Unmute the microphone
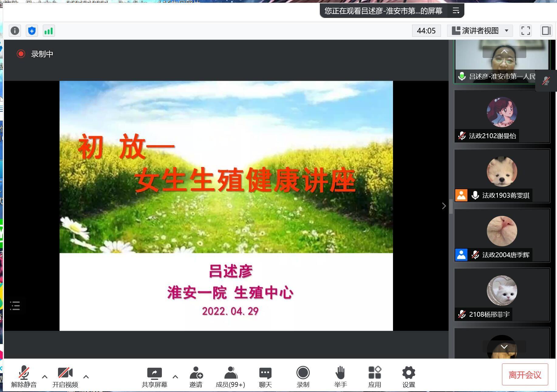The height and width of the screenshot is (392, 557). click(24, 377)
